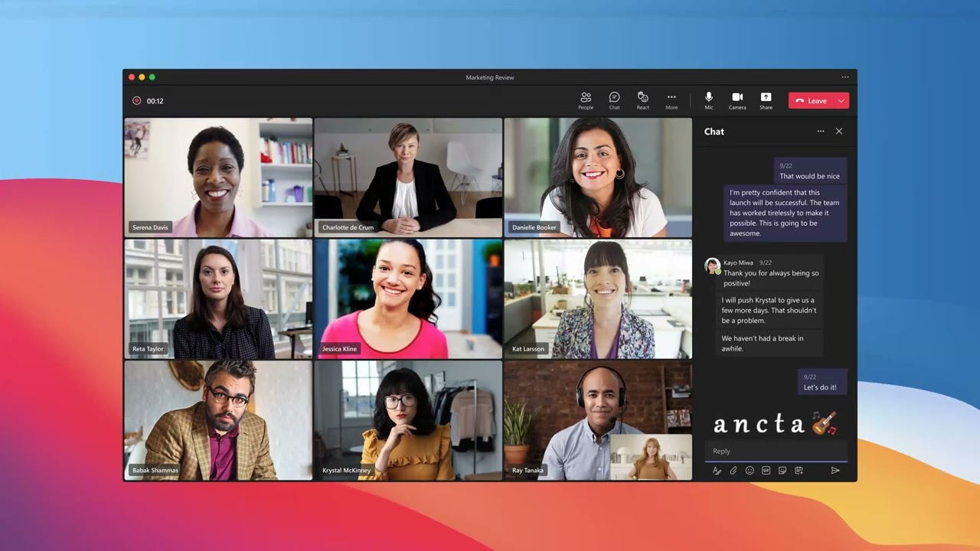Select Ray Tanaka's video tile
Image resolution: width=980 pixels, height=551 pixels.
(598, 420)
